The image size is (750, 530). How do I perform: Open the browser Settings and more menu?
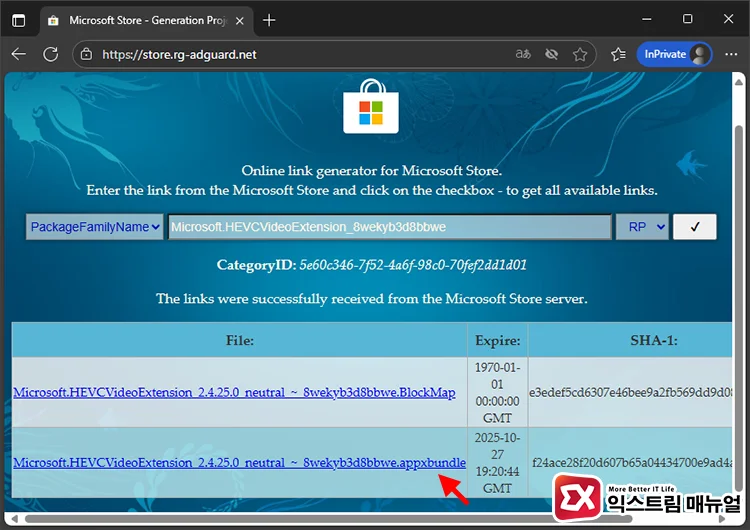tap(730, 54)
